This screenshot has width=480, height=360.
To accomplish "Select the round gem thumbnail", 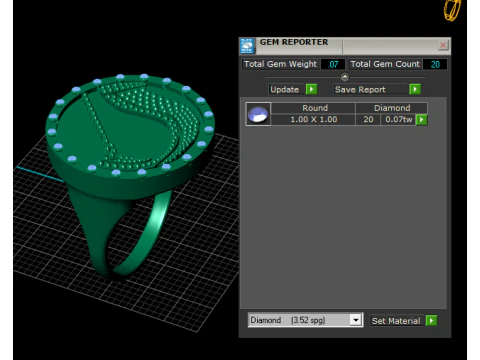I will [x=258, y=114].
